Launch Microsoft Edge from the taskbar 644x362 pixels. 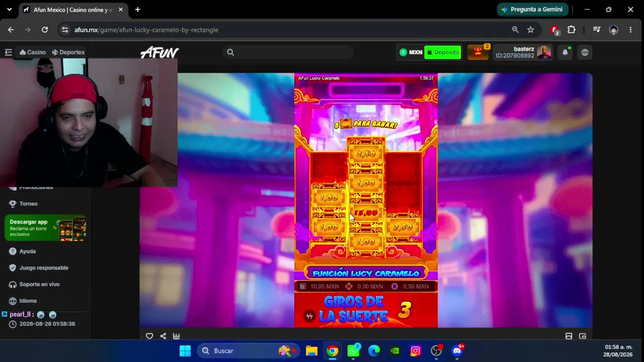(374, 351)
